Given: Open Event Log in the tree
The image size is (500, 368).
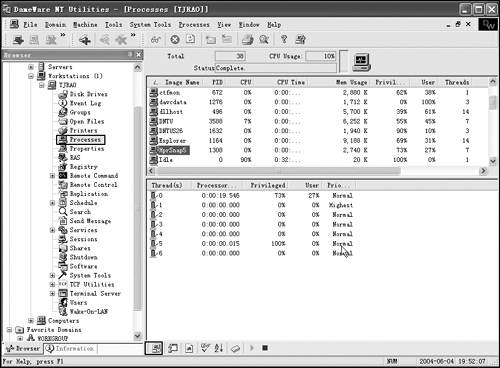Looking at the screenshot, I should (x=85, y=103).
